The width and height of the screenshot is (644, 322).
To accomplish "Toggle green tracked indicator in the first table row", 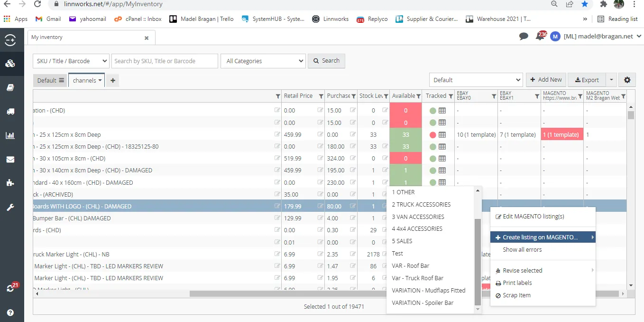I will tap(432, 111).
